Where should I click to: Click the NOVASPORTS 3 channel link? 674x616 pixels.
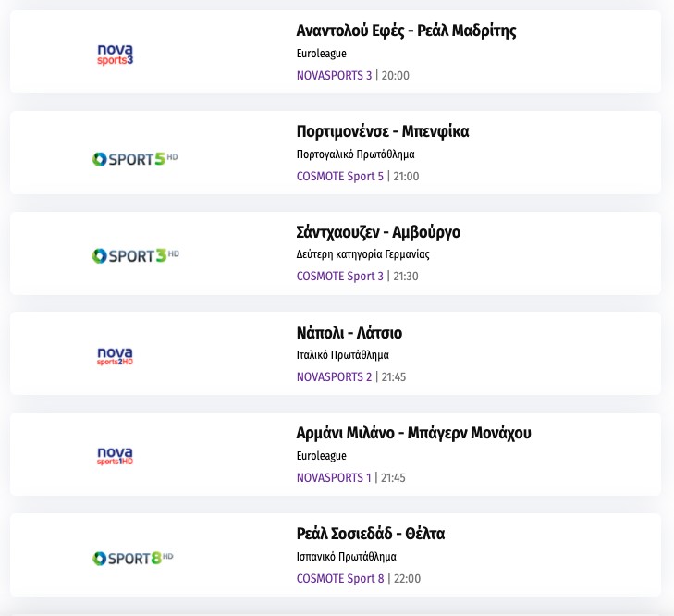(334, 76)
